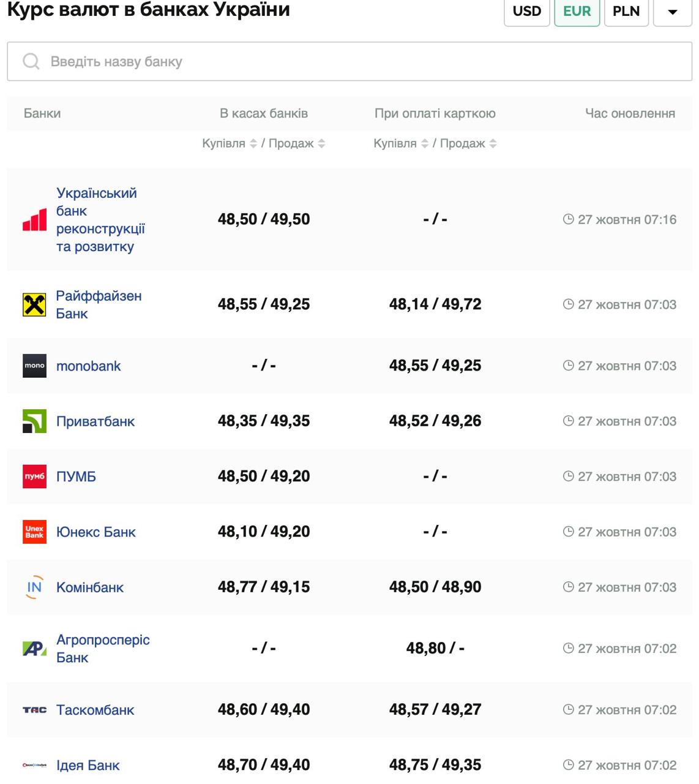699x784 pixels.
Task: Click the Комінбанк IN logo icon
Action: (34, 587)
